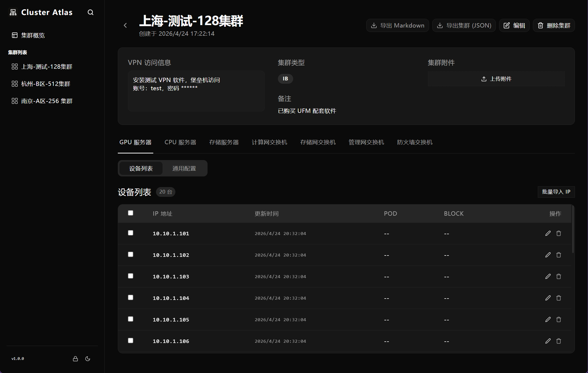
Task: Upload an attachment via 上传附件
Action: click(496, 79)
